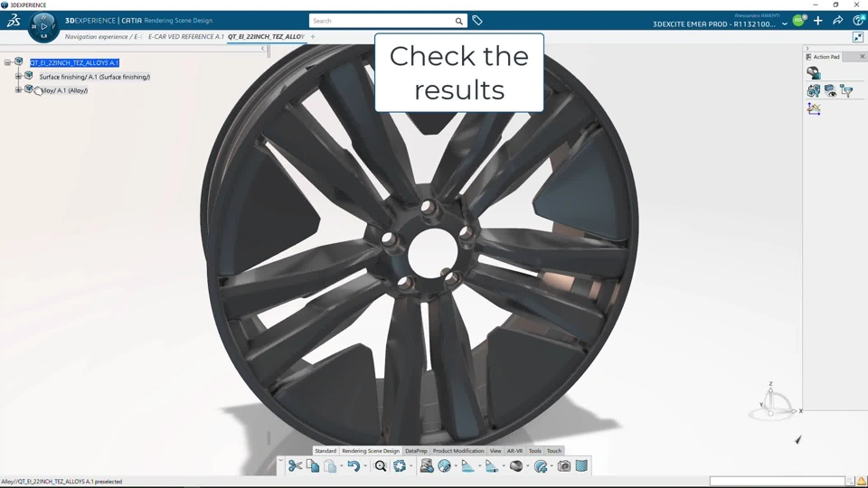Add a new tab with plus button
This screenshot has width=868, height=488.
[313, 36]
